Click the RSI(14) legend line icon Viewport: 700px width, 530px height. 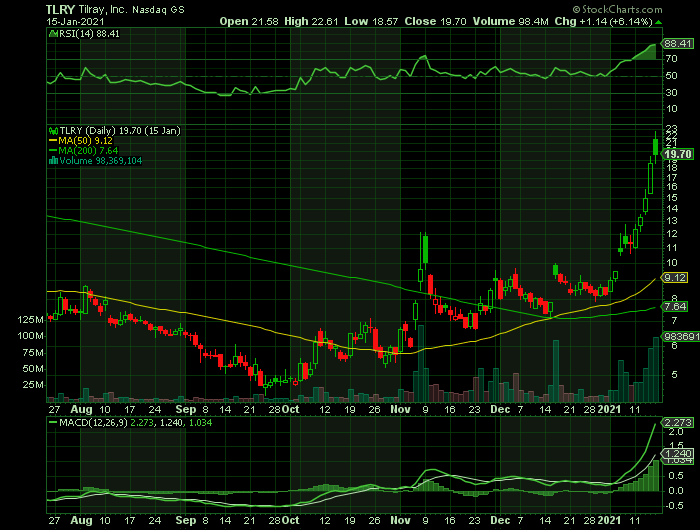[53, 34]
